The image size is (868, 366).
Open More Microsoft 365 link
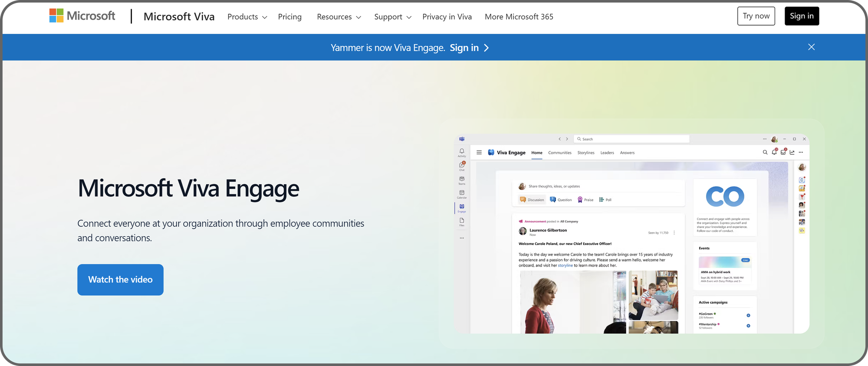pyautogui.click(x=519, y=17)
